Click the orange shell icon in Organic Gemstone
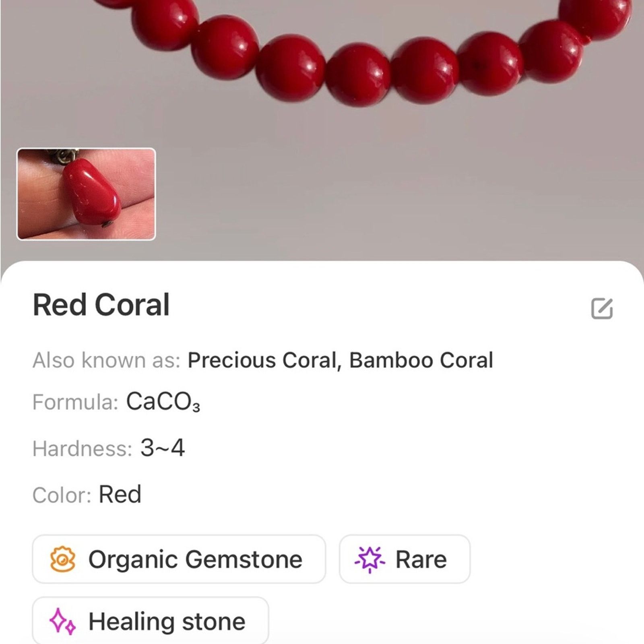This screenshot has height=644, width=644. 62,559
